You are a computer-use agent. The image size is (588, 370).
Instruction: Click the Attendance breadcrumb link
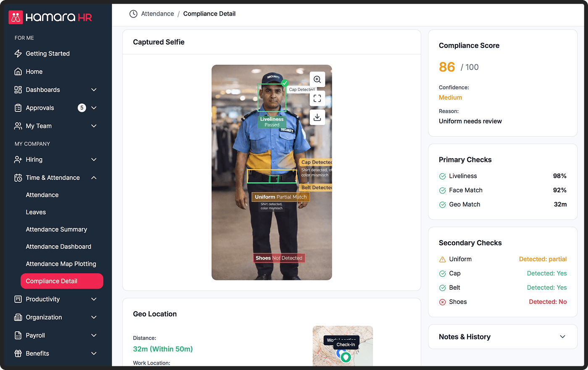pyautogui.click(x=157, y=14)
